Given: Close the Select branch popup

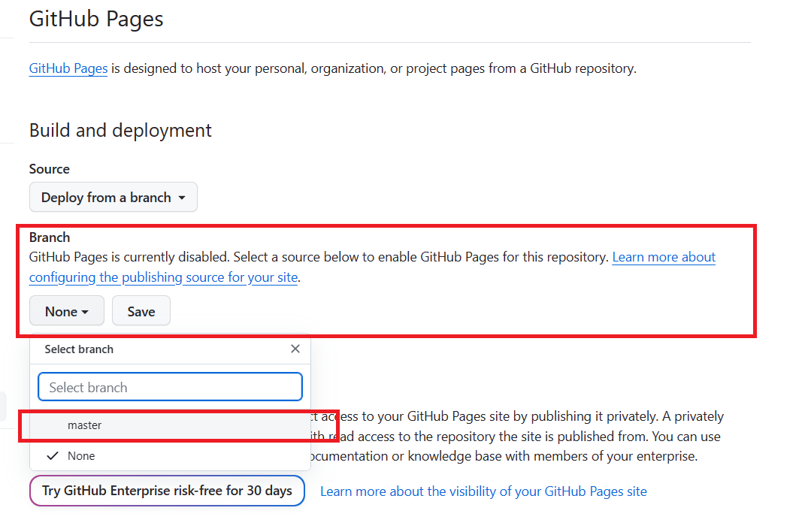Looking at the screenshot, I should (x=295, y=349).
